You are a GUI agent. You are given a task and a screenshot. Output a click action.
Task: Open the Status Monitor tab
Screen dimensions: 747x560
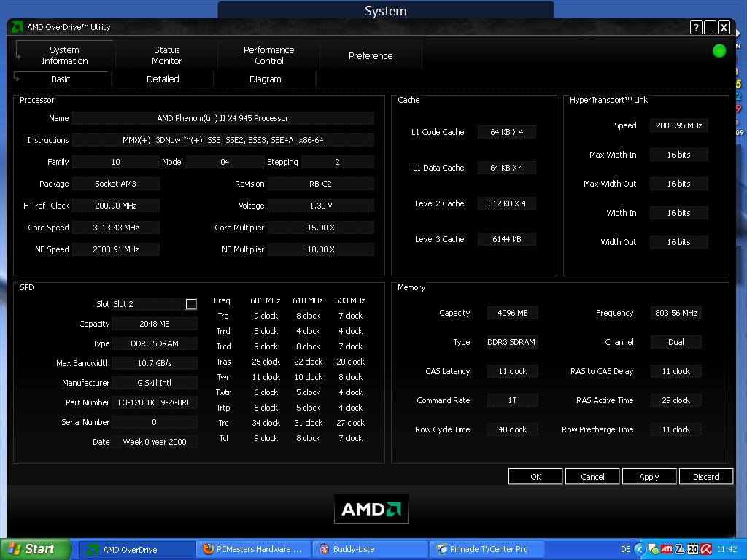(x=166, y=55)
